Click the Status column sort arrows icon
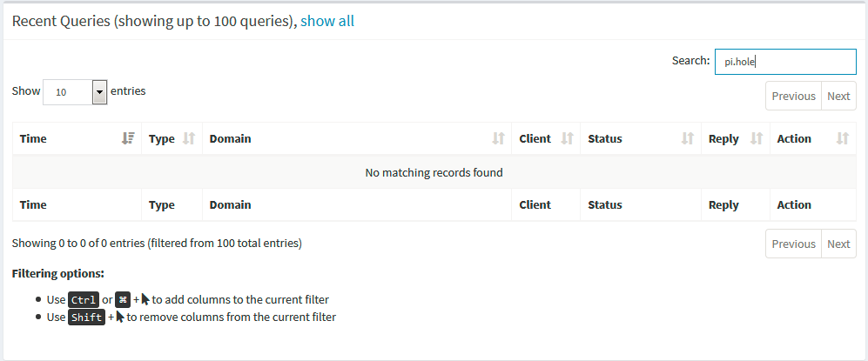The image size is (868, 361). click(x=688, y=138)
